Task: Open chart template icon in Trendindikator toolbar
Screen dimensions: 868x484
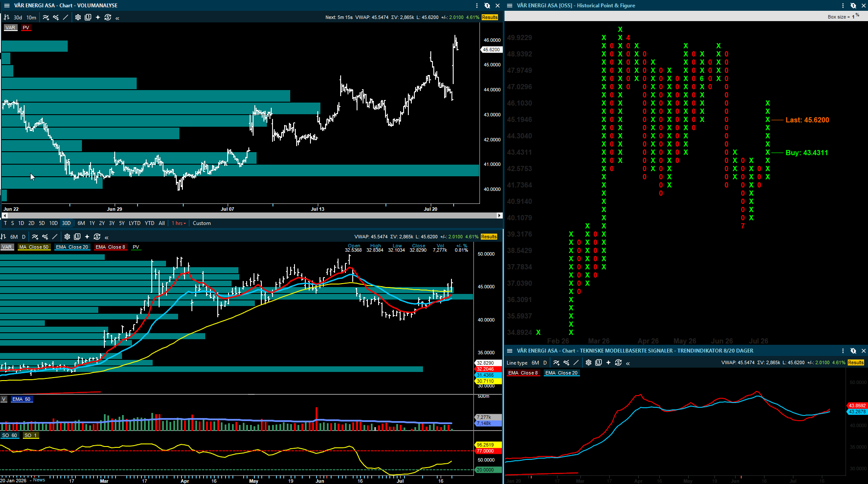Action: 599,363
